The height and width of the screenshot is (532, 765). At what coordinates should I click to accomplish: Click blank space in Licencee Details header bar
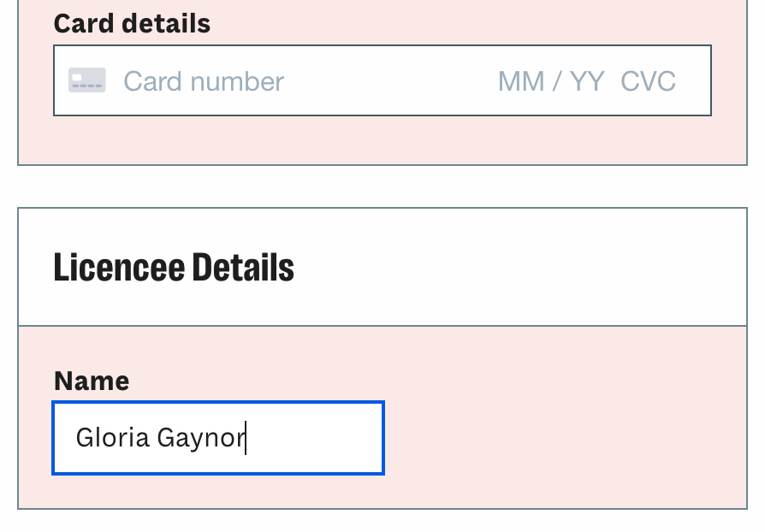[513, 267]
